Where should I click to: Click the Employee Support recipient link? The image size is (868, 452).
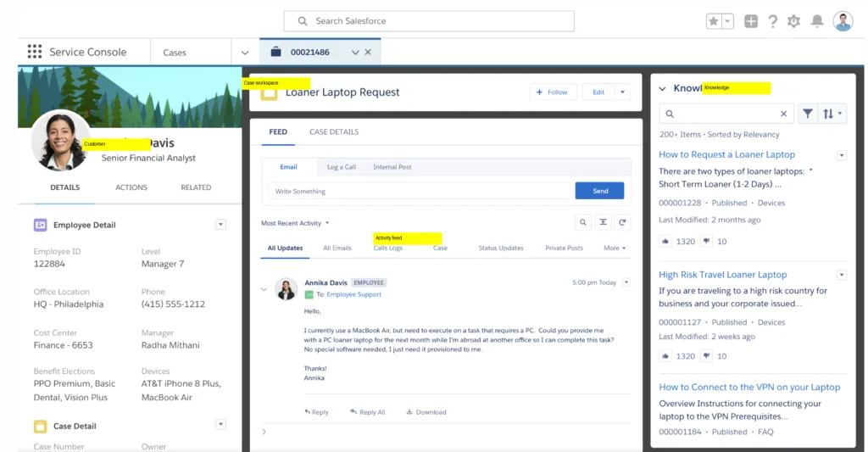coord(353,294)
